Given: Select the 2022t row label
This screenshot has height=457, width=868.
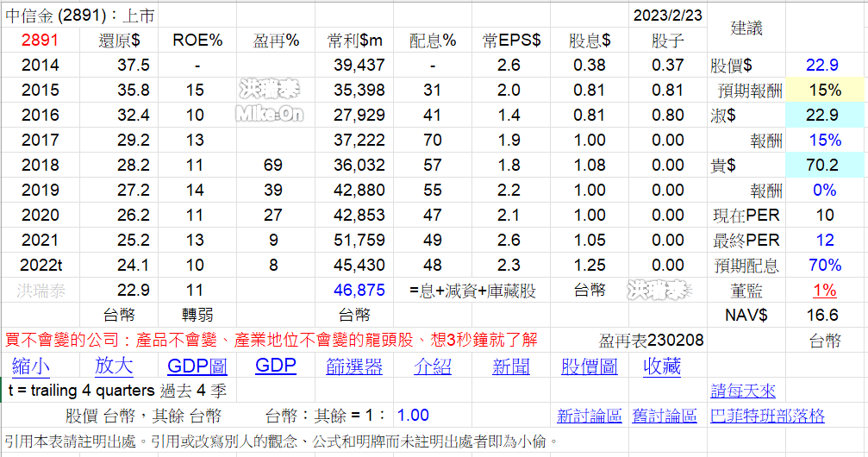Looking at the screenshot, I should coord(40,266).
